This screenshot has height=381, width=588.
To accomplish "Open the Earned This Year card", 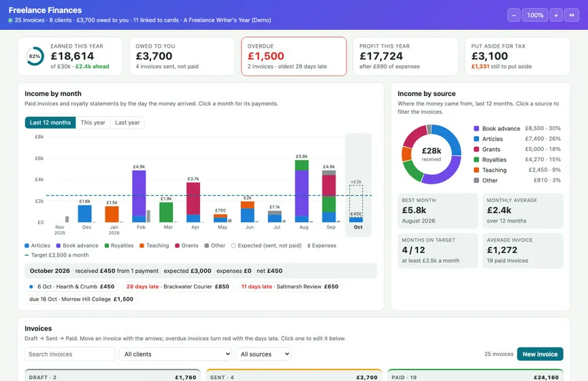I will pos(70,56).
